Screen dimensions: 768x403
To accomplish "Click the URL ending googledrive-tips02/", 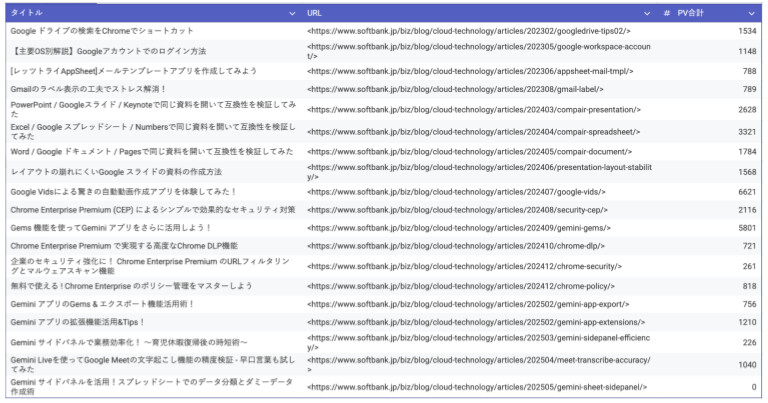I will [x=469, y=31].
